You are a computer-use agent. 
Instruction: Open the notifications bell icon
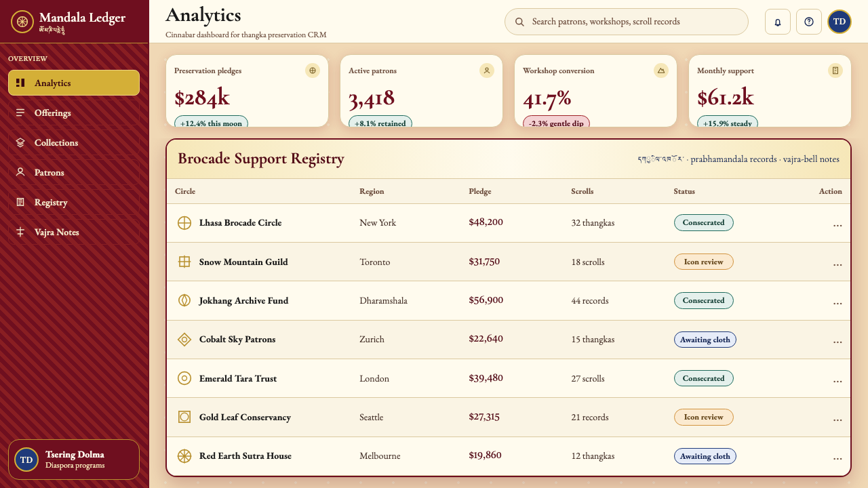(778, 22)
